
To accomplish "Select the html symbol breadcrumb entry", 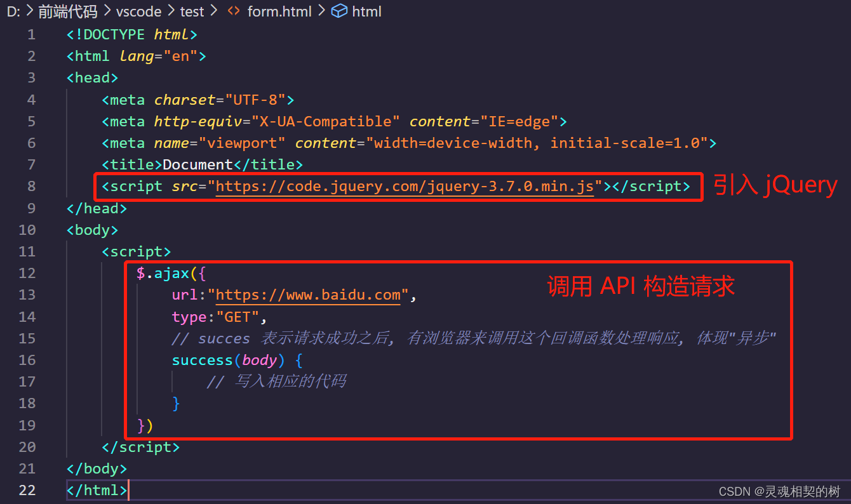I will (x=366, y=11).
